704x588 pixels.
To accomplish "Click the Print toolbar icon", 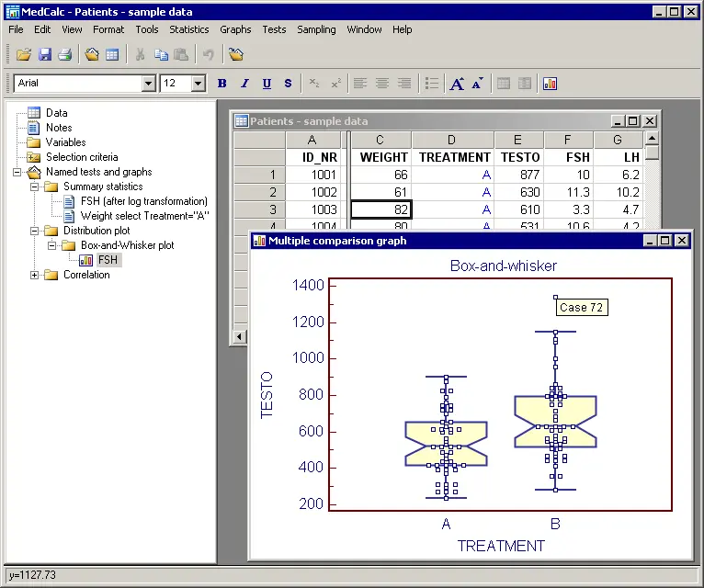I will click(64, 55).
